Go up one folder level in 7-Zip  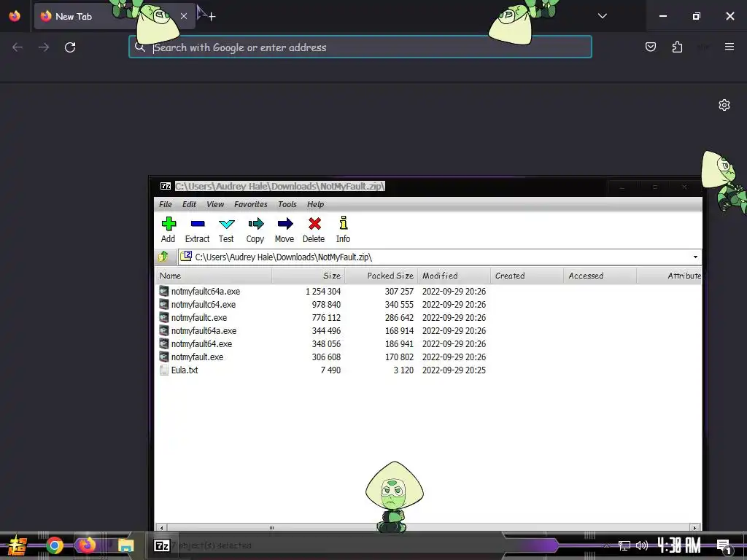tap(163, 257)
